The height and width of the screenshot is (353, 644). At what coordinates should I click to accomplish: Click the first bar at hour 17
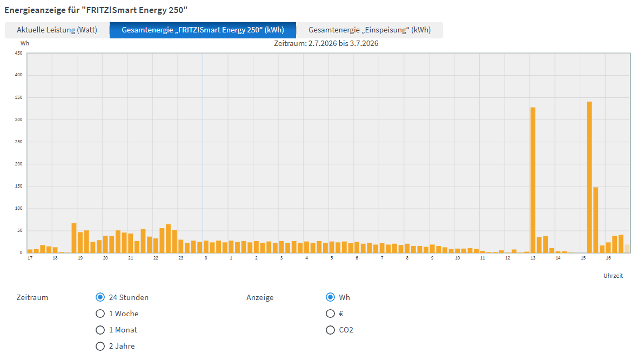[x=30, y=251]
